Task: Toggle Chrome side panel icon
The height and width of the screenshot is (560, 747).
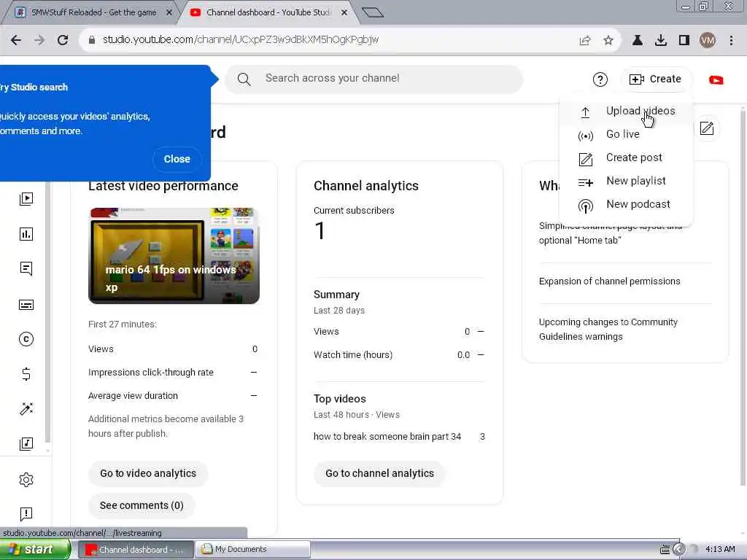Action: tap(684, 41)
